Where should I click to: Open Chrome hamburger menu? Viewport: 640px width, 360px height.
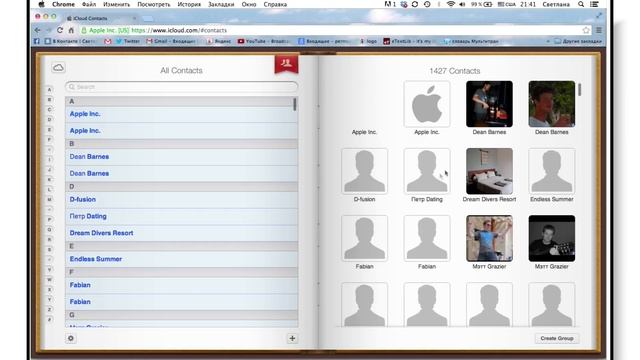coord(599,30)
